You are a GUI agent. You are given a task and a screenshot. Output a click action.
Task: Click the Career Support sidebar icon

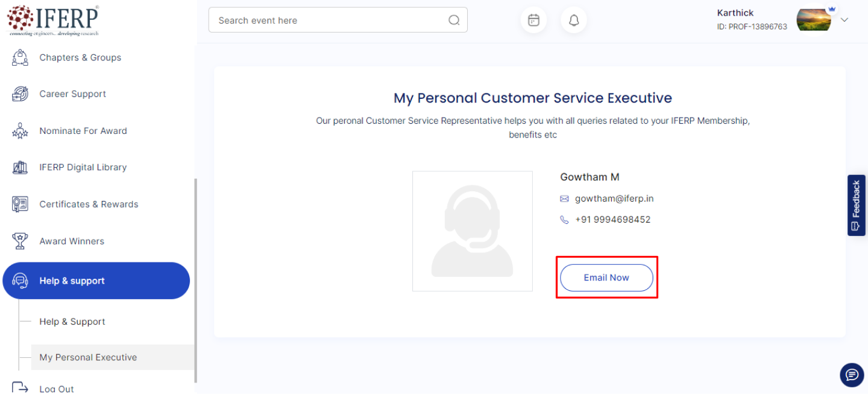pos(20,94)
